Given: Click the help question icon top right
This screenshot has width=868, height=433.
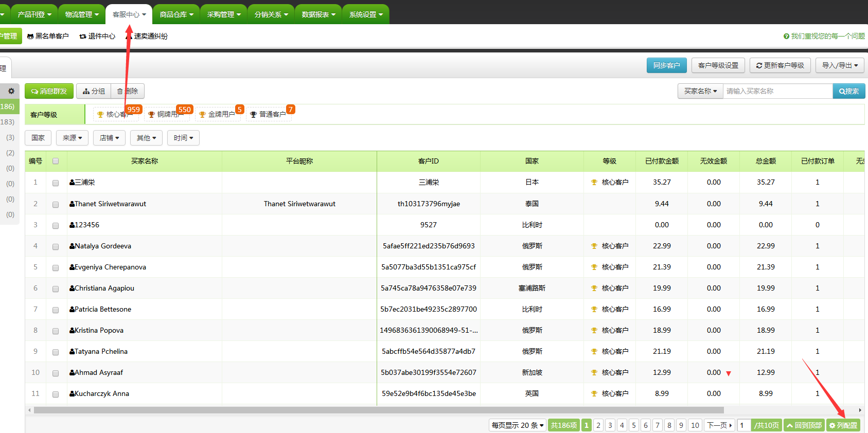Looking at the screenshot, I should tap(786, 37).
